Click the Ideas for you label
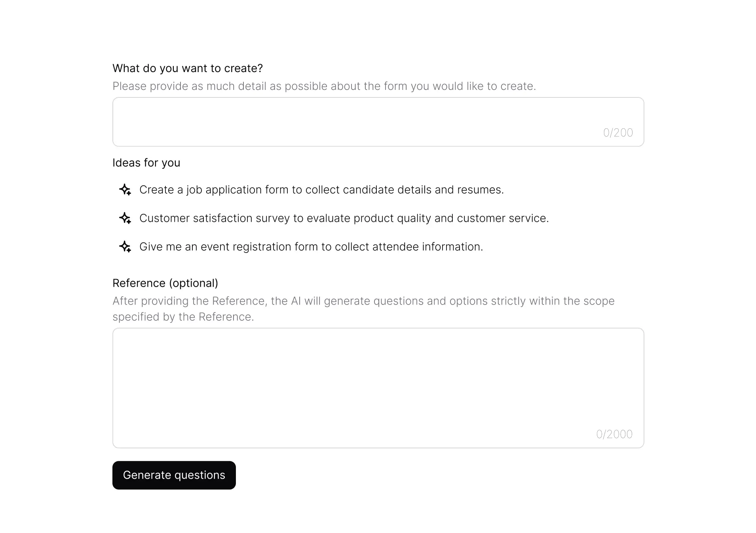Image resolution: width=756 pixels, height=533 pixels. coord(146,162)
